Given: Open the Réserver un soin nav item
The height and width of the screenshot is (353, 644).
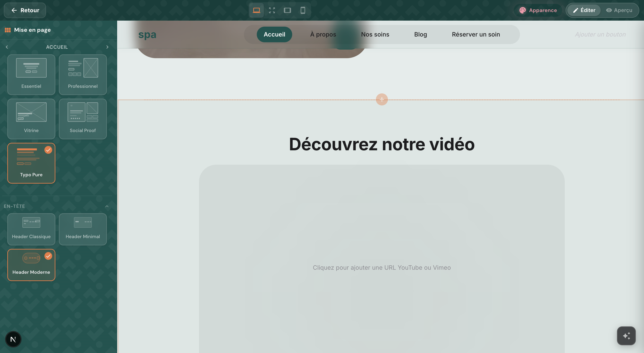Looking at the screenshot, I should [476, 35].
